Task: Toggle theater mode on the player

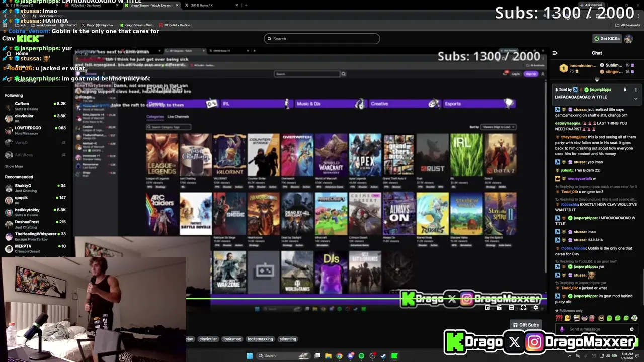Action: 511,307
